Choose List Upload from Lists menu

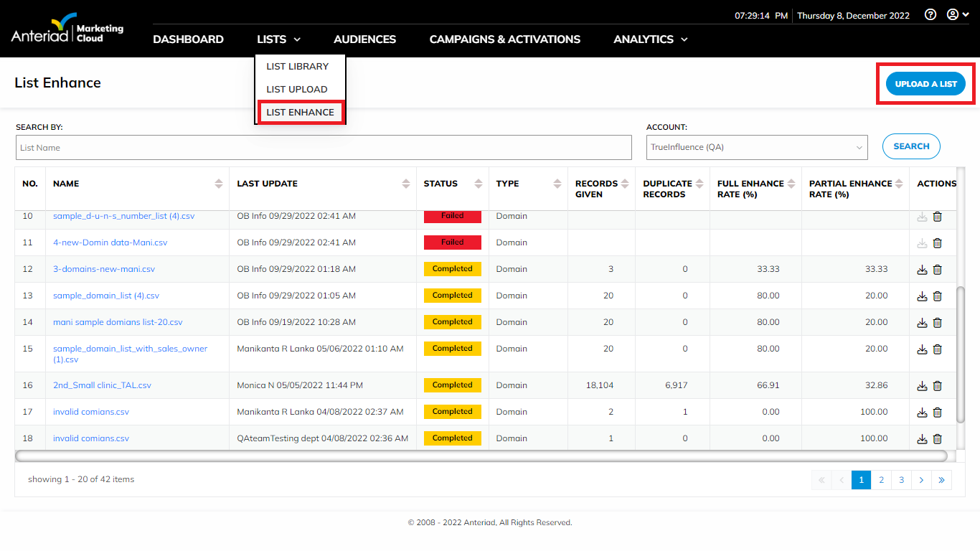[297, 89]
